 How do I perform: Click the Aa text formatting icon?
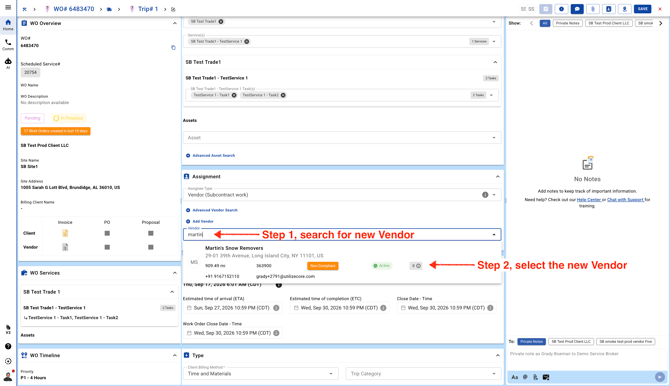514,377
